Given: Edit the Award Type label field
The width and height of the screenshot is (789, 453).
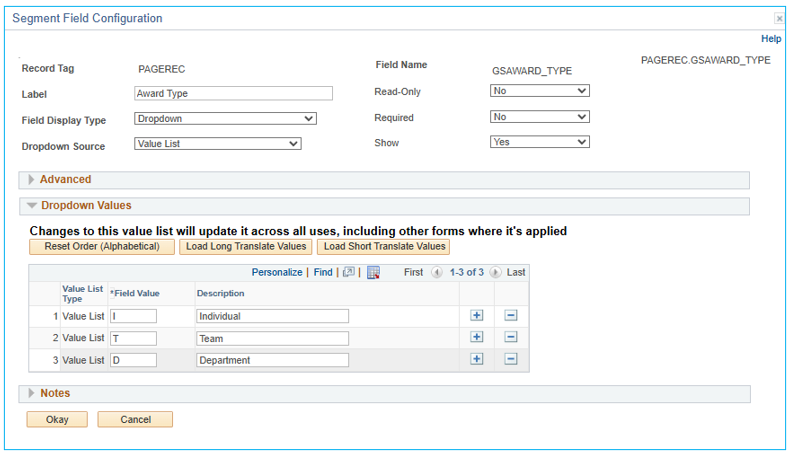Looking at the screenshot, I should (x=233, y=93).
